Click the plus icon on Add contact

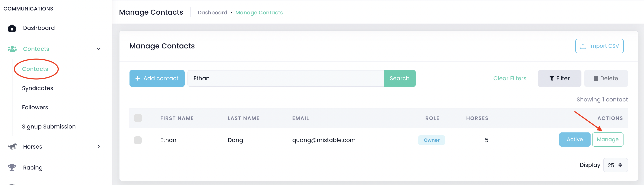click(138, 78)
